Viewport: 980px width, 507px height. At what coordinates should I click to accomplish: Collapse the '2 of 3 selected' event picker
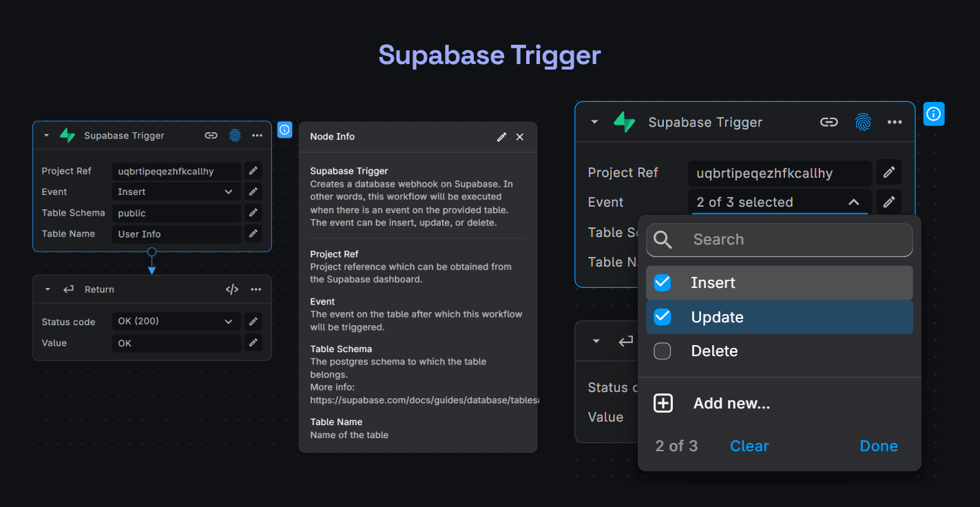853,202
